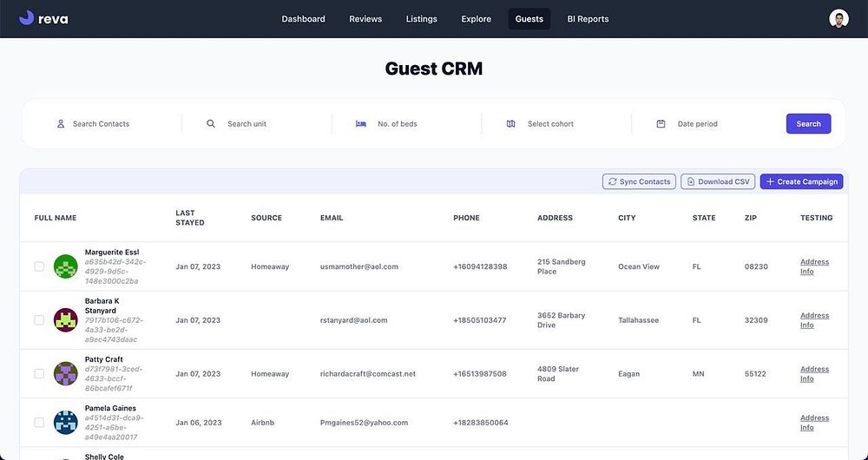Click the map icon beside Select cohort
Image resolution: width=868 pixels, height=460 pixels.
point(511,124)
